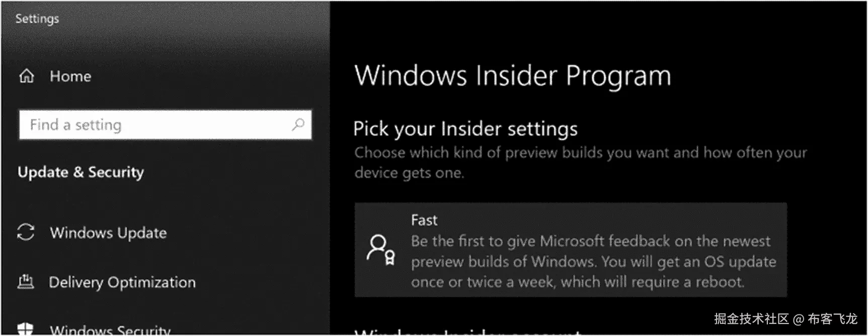Screen dimensions: 868x336
Task: Click the Windows Security shield icon
Action: [25, 329]
